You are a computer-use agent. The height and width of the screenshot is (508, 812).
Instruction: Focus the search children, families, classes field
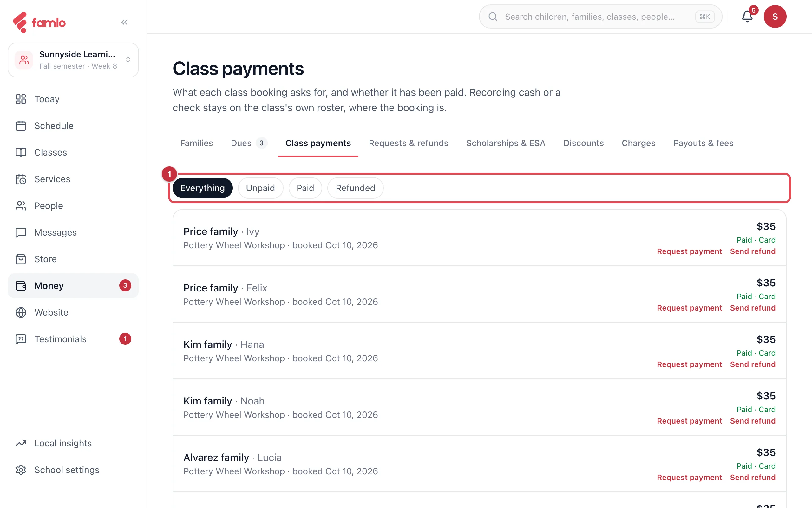pos(600,17)
